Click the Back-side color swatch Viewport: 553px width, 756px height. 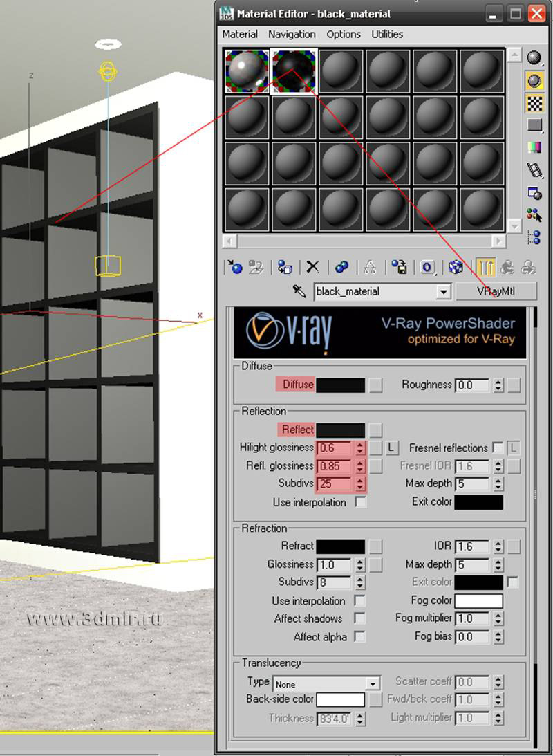pos(341,699)
